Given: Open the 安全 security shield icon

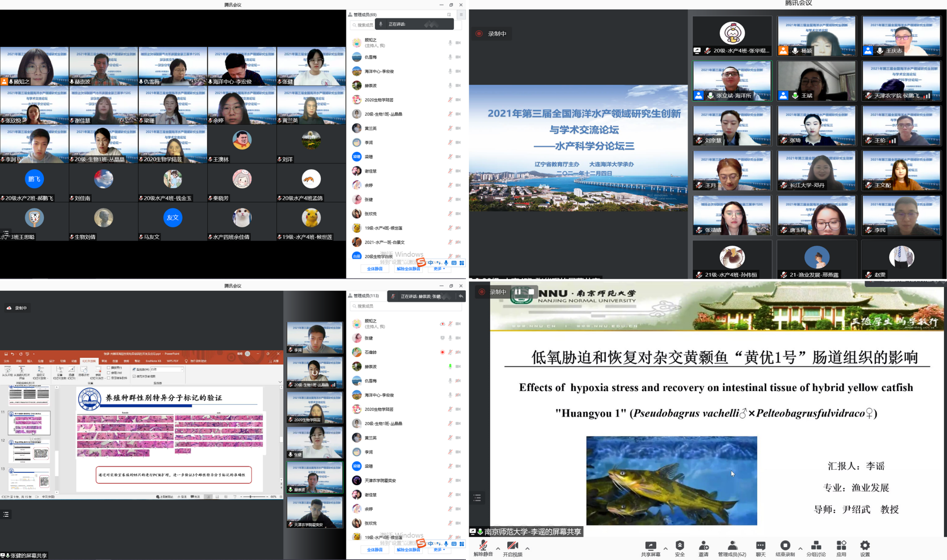Looking at the screenshot, I should point(680,546).
